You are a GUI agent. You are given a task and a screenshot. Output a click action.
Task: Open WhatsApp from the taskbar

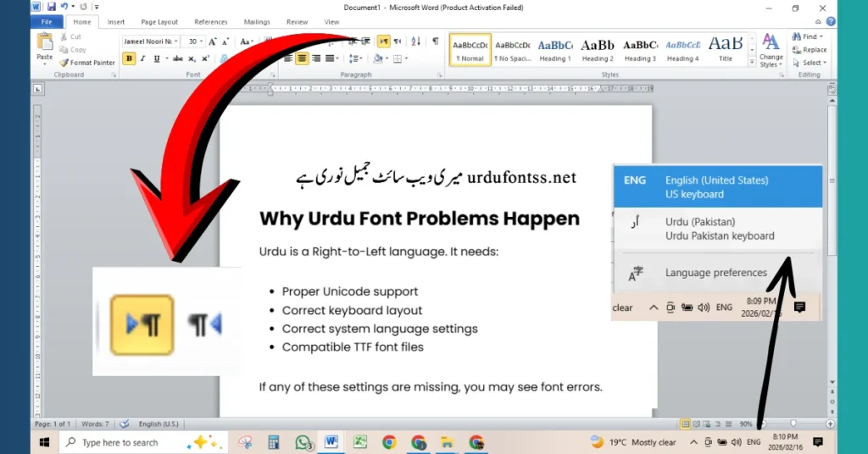(303, 442)
